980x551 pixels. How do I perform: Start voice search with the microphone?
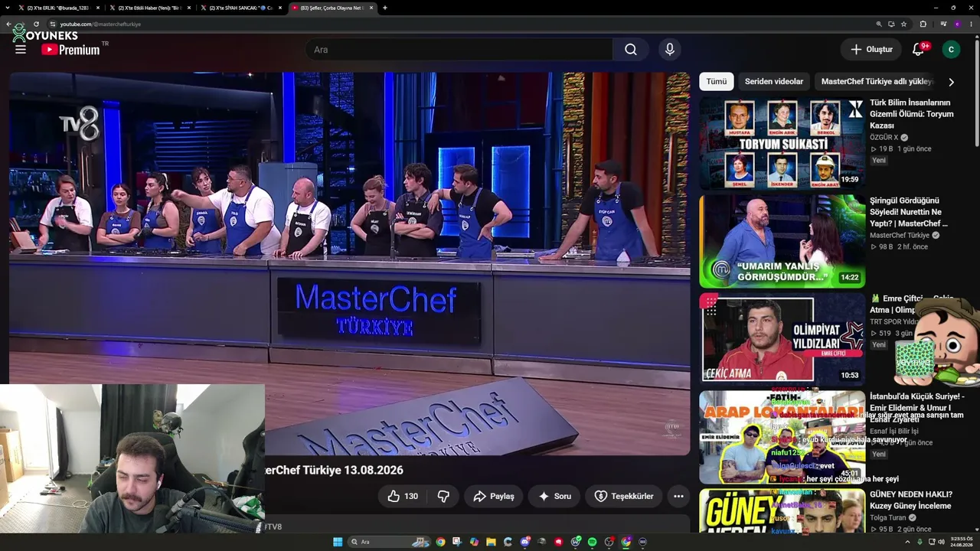point(670,50)
